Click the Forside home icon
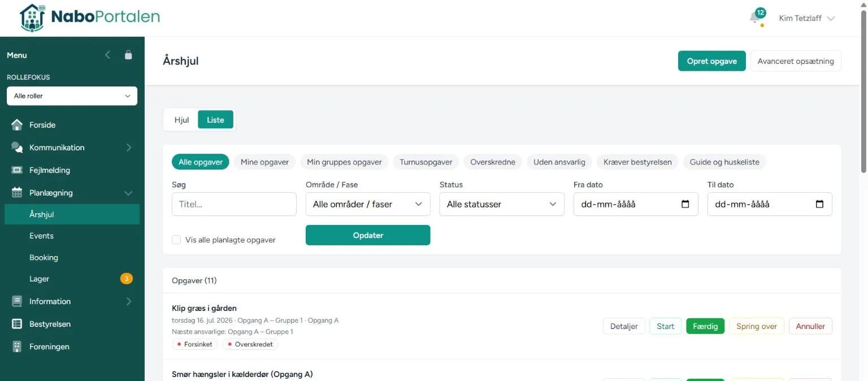Screen dimensions: 868x381 (x=17, y=125)
